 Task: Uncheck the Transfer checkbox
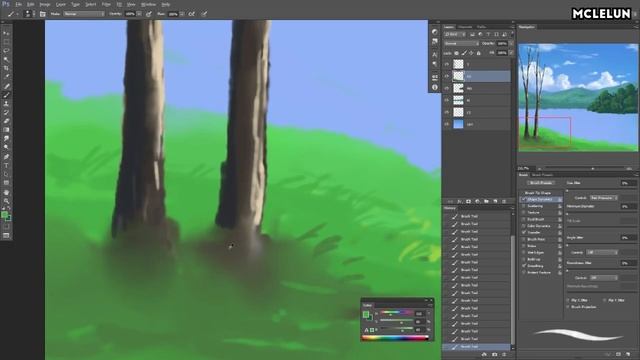point(524,232)
